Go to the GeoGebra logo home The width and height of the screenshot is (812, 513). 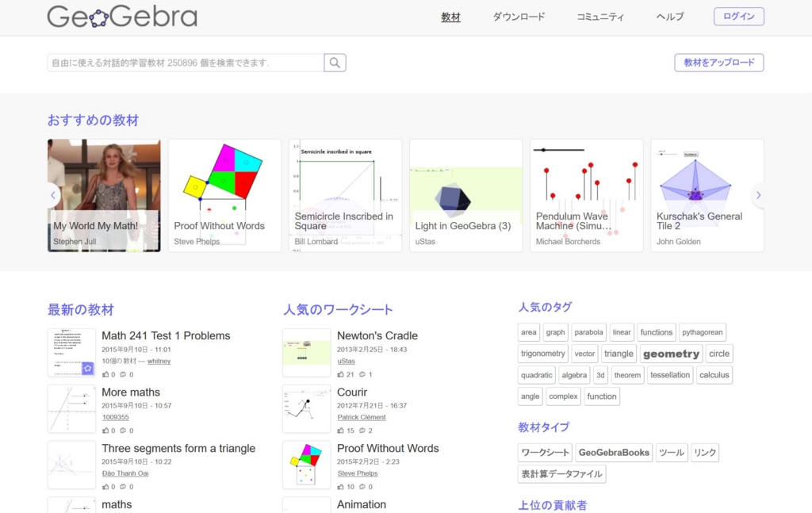[122, 17]
